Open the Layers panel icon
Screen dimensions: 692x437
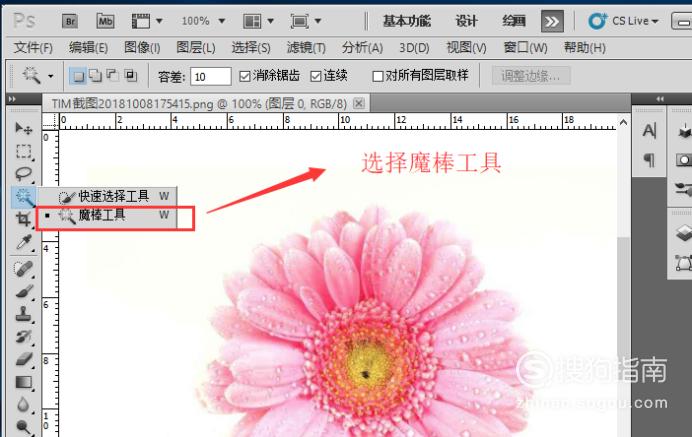[x=683, y=233]
